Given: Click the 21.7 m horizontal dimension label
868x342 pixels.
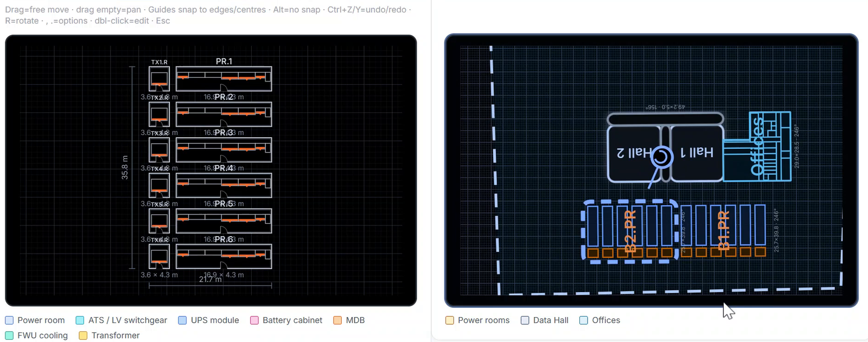Looking at the screenshot, I should coord(210,279).
